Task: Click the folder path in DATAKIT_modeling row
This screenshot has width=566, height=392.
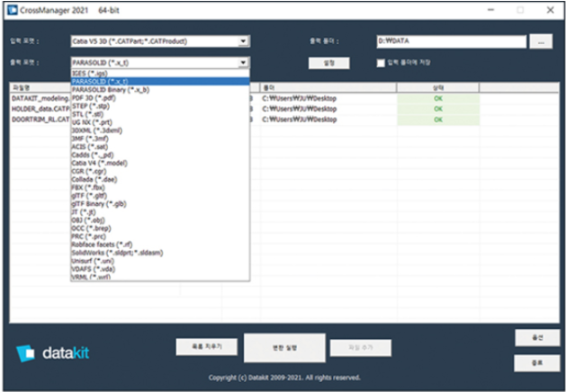Action: click(x=300, y=99)
